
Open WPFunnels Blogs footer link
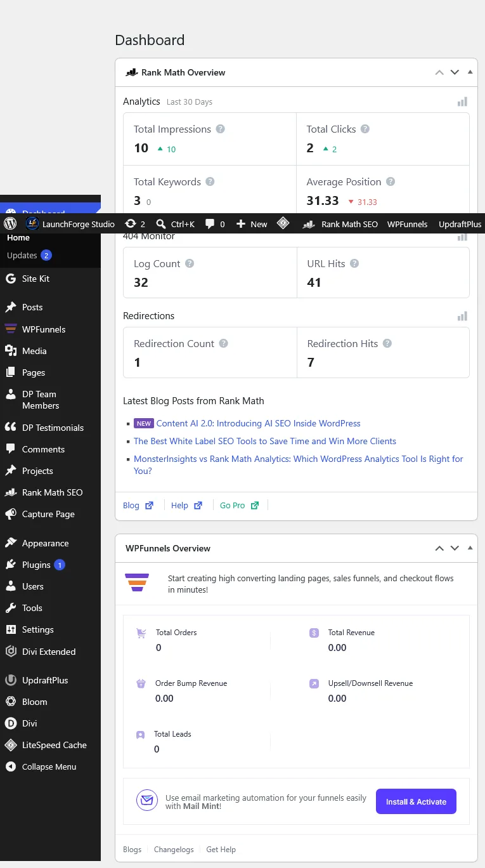(x=133, y=850)
